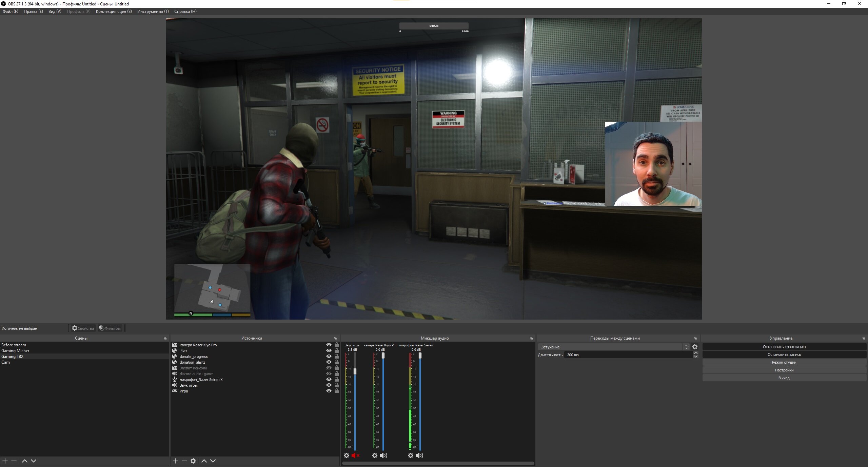868x467 pixels.
Task: Unmute the Звук игры audio channel
Action: click(x=355, y=455)
